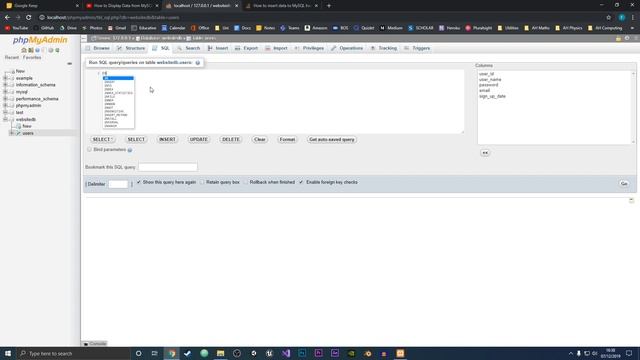The width and height of the screenshot is (640, 360).
Task: Check the Retain query box option
Action: pyautogui.click(x=202, y=182)
